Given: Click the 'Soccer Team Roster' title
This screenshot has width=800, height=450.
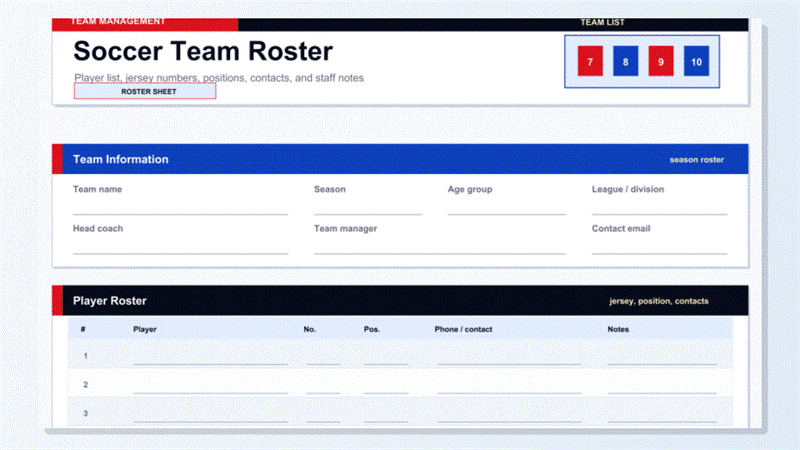Looking at the screenshot, I should (203, 51).
